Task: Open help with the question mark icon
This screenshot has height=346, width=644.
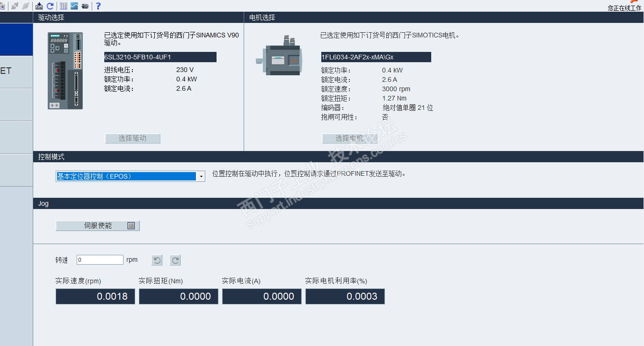Action: pyautogui.click(x=98, y=6)
